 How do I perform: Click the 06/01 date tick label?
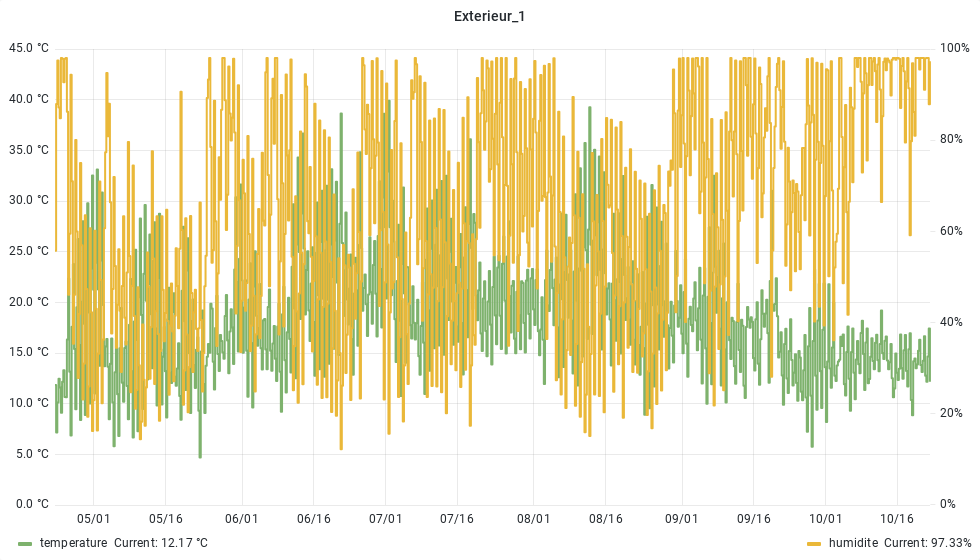coord(242,519)
